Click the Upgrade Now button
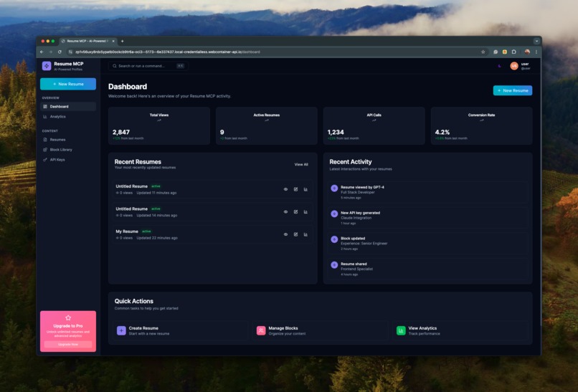 click(x=68, y=345)
